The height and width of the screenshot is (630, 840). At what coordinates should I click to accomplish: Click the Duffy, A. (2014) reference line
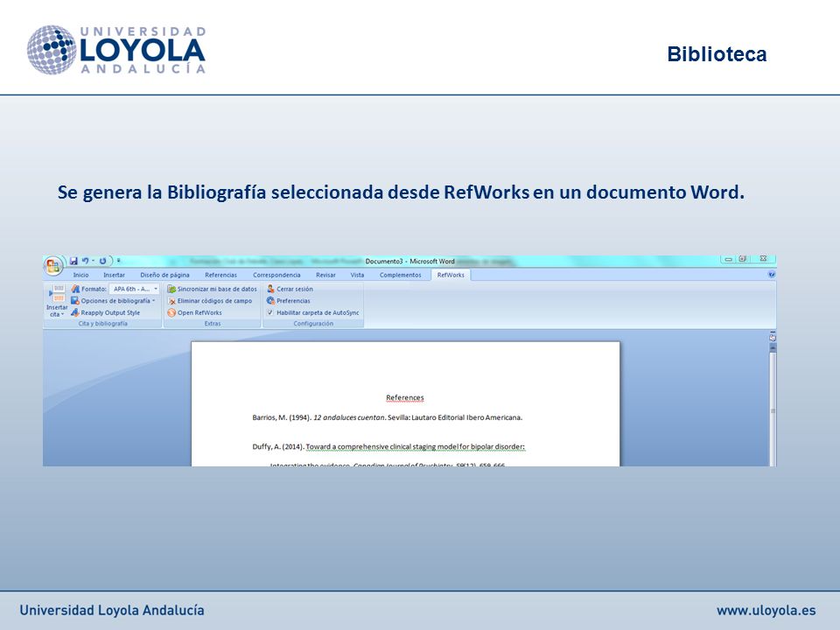tap(388, 447)
